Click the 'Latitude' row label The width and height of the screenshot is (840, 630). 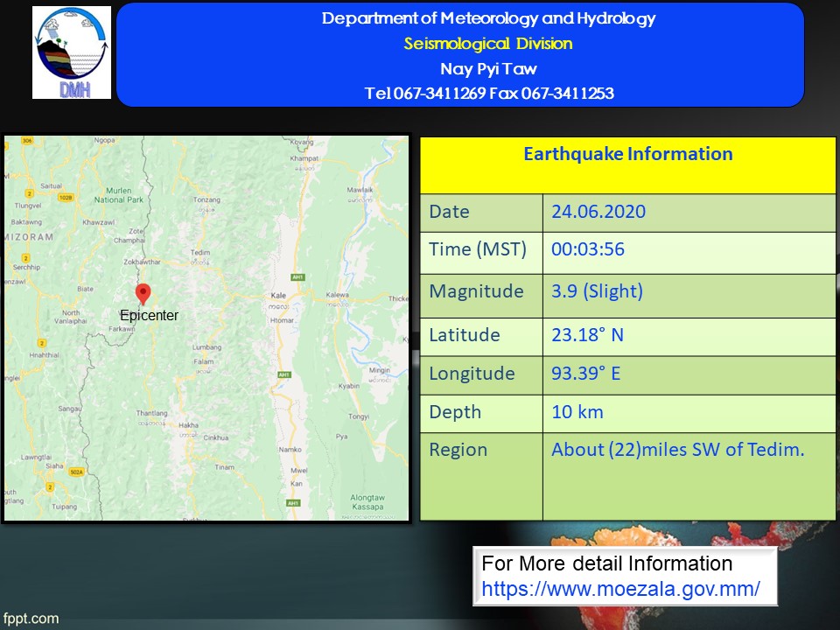tap(465, 335)
